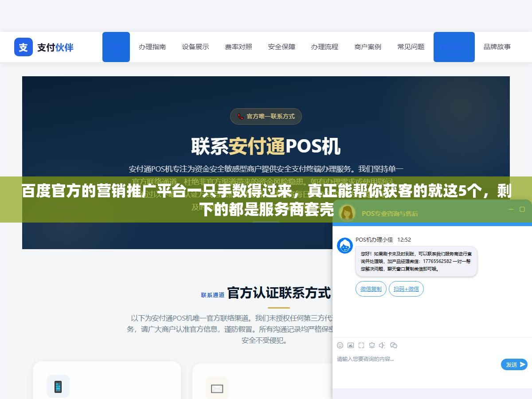Select 安全保障 in the navigation bar
The image size is (532, 399).
(282, 47)
